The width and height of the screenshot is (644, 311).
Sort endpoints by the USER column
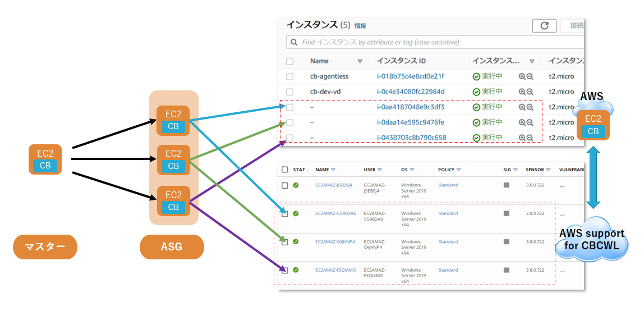(380, 170)
